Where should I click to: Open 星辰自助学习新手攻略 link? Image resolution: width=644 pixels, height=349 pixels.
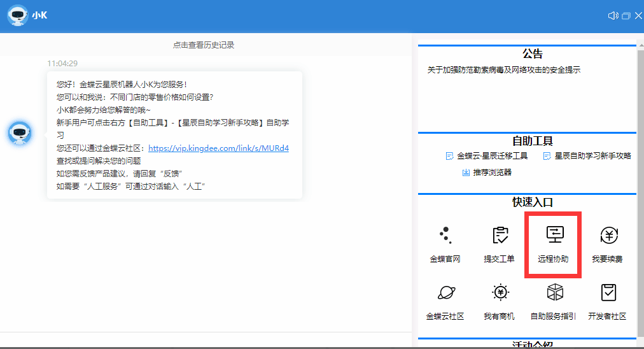click(x=592, y=156)
